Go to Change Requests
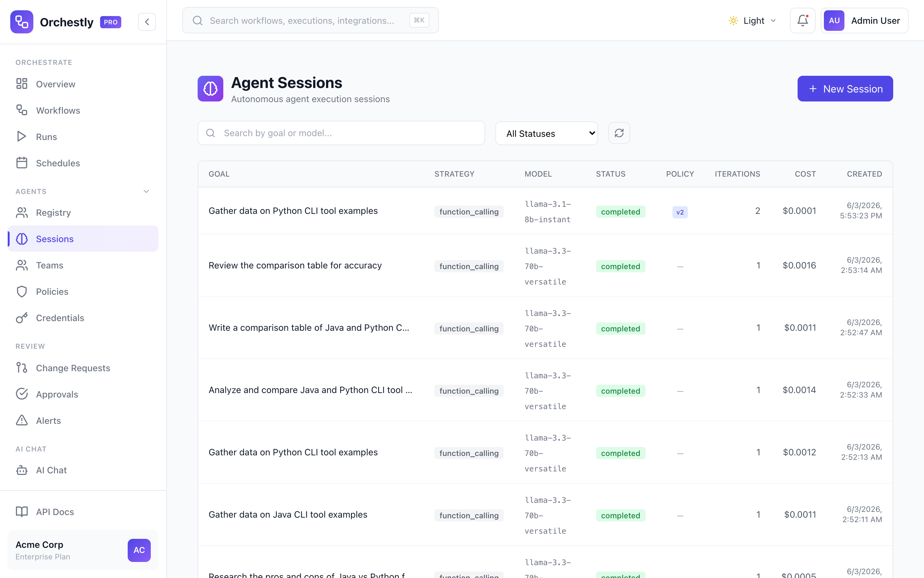 [83, 368]
